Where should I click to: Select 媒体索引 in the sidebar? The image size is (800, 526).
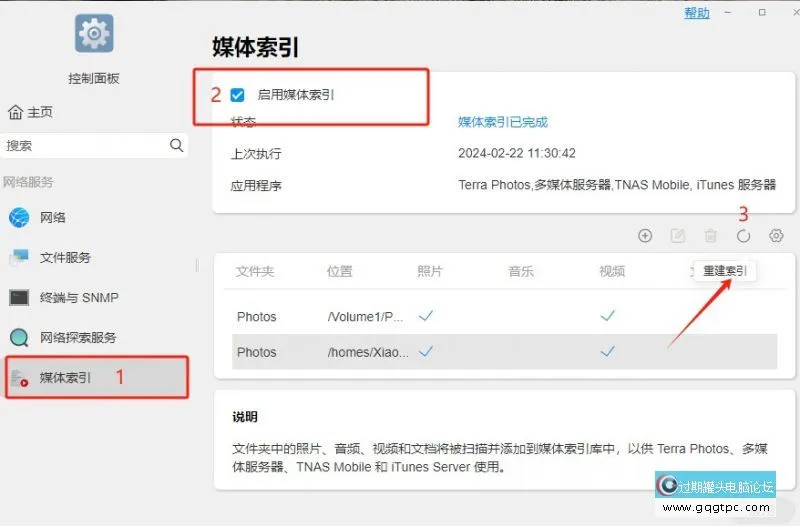[64, 377]
